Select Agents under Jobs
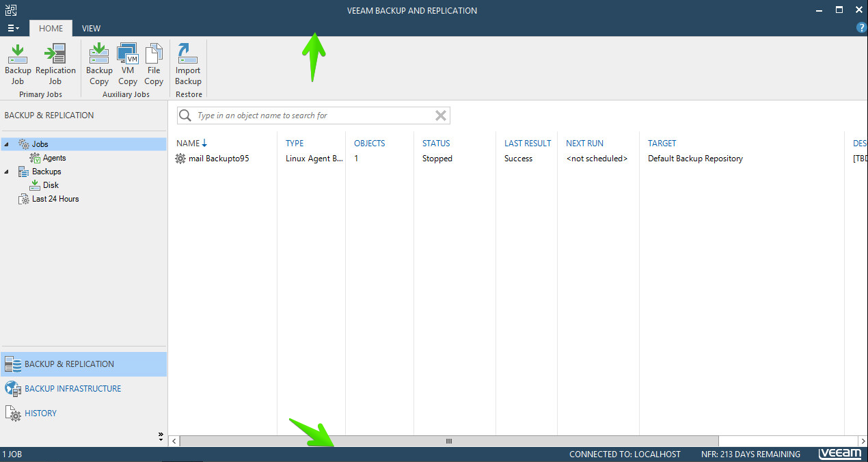The width and height of the screenshot is (868, 462). [x=55, y=158]
